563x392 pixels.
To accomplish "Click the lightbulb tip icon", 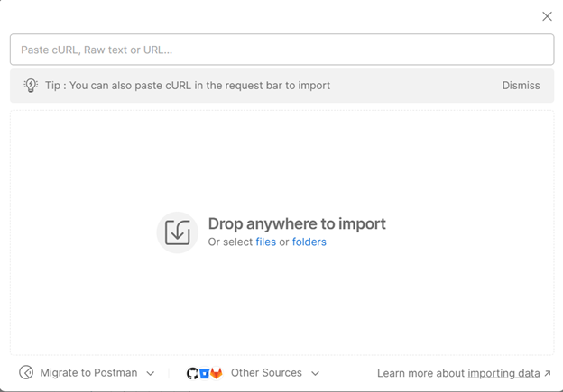I will (31, 86).
